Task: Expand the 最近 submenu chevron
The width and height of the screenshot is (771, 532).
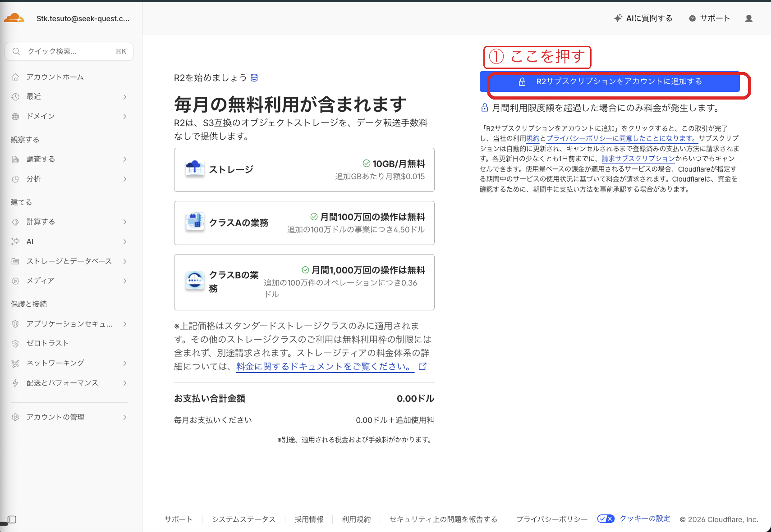Action: pos(125,97)
